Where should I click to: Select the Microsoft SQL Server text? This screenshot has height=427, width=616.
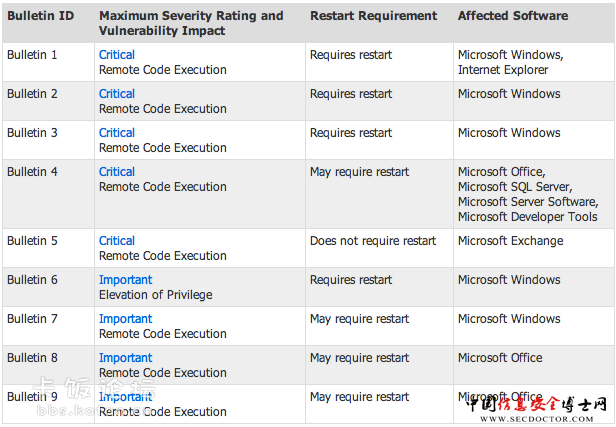tap(515, 187)
